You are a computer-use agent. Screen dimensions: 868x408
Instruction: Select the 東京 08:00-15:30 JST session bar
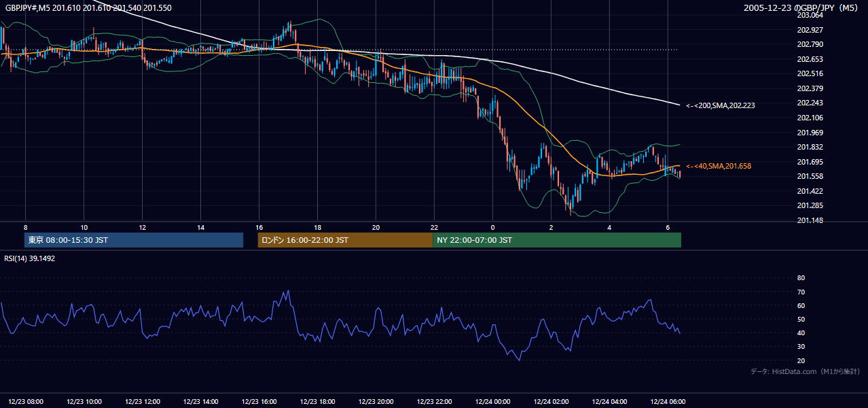pyautogui.click(x=134, y=240)
